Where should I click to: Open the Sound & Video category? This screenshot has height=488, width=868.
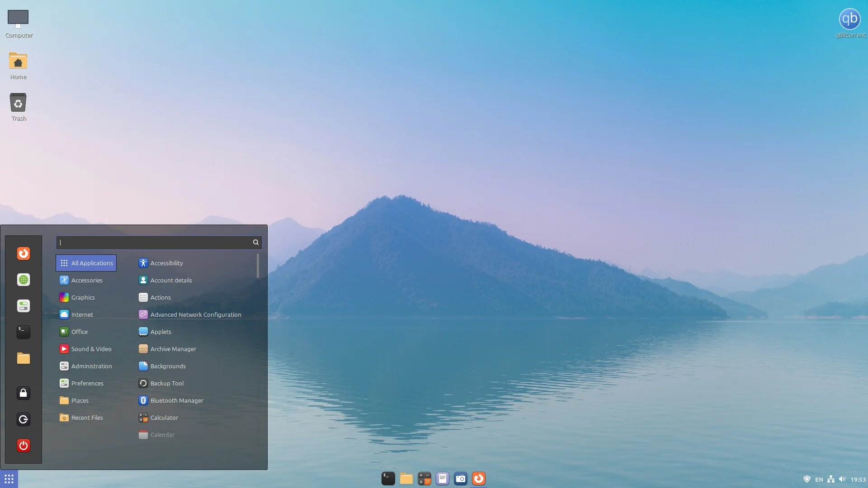(x=91, y=349)
